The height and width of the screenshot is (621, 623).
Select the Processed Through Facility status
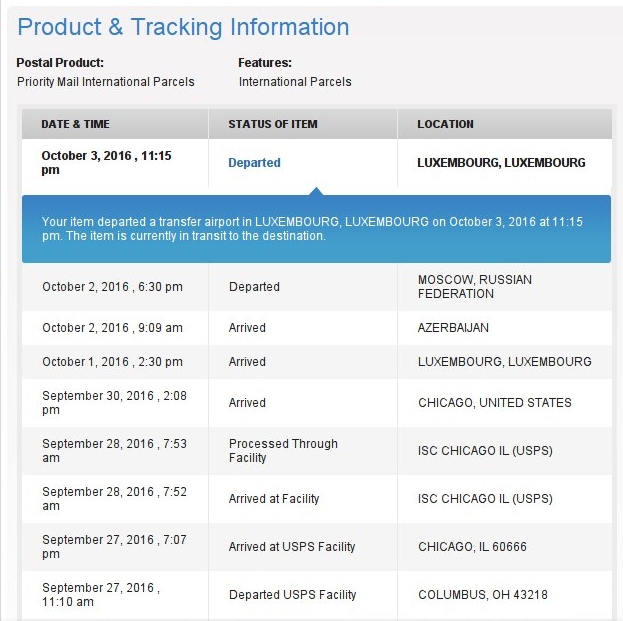pyautogui.click(x=283, y=451)
